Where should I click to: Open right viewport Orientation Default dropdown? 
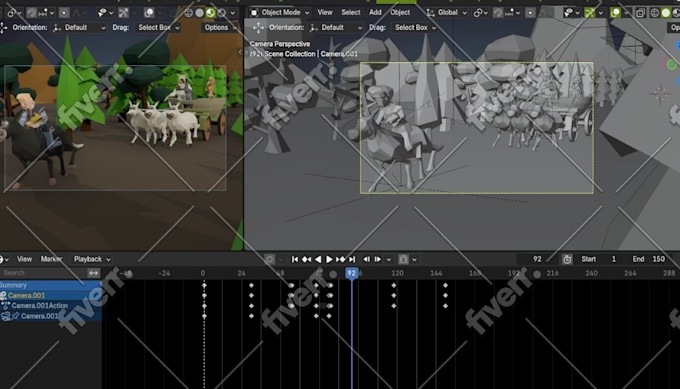tap(337, 27)
